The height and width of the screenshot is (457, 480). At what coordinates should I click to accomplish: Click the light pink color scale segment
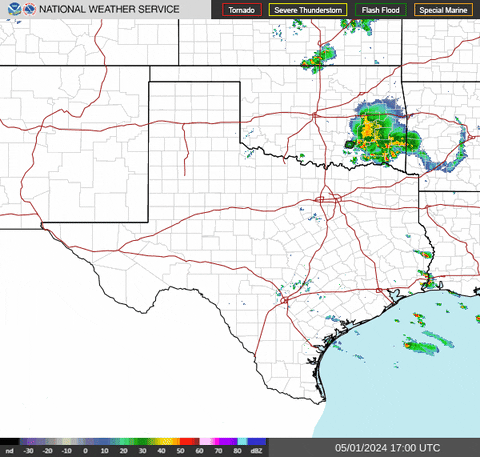(x=206, y=442)
